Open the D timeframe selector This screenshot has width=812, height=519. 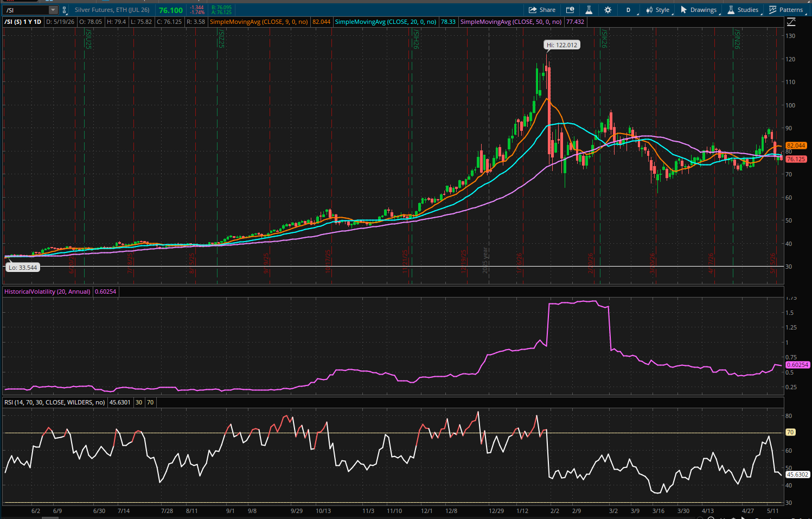point(629,10)
